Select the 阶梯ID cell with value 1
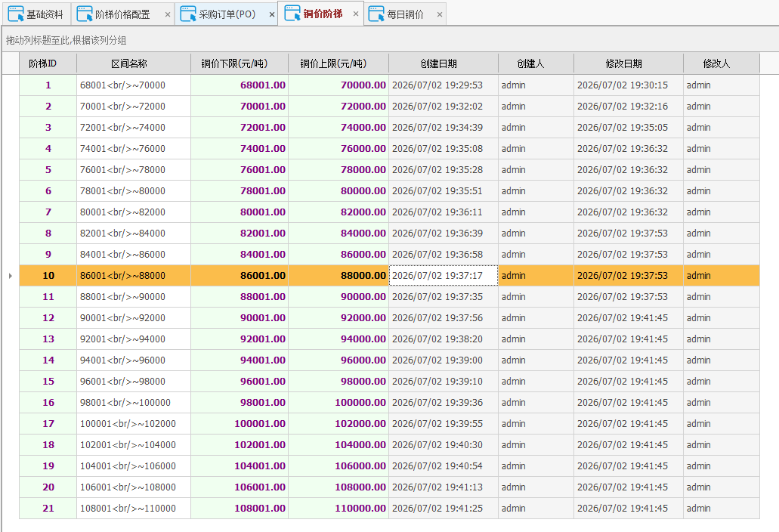Viewport: 779px width, 532px height. tap(48, 85)
